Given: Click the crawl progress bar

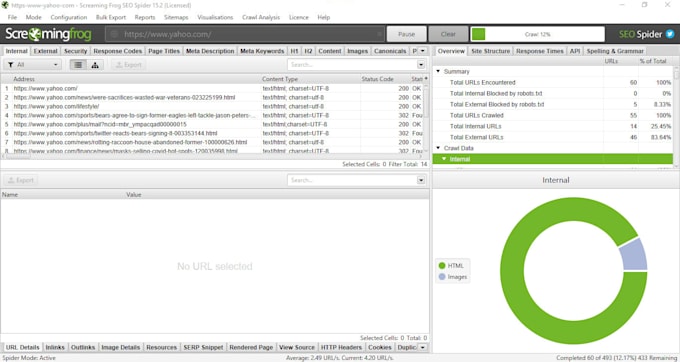Looking at the screenshot, I should pyautogui.click(x=538, y=34).
